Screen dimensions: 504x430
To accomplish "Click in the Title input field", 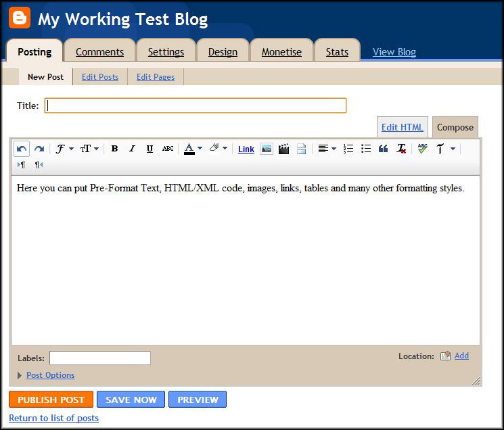I will click(196, 105).
